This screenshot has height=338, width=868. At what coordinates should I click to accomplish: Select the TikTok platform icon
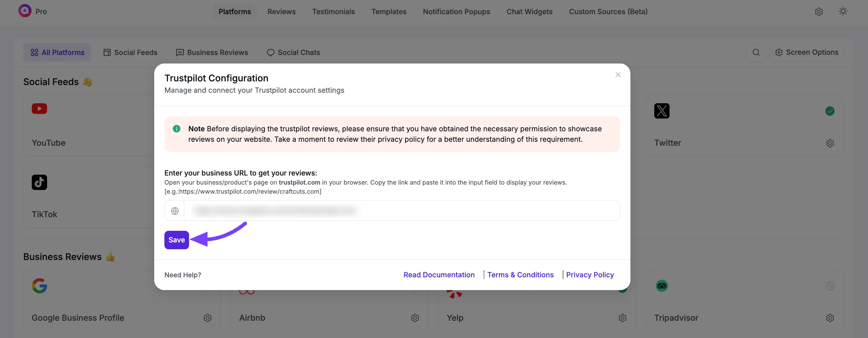[x=39, y=182]
